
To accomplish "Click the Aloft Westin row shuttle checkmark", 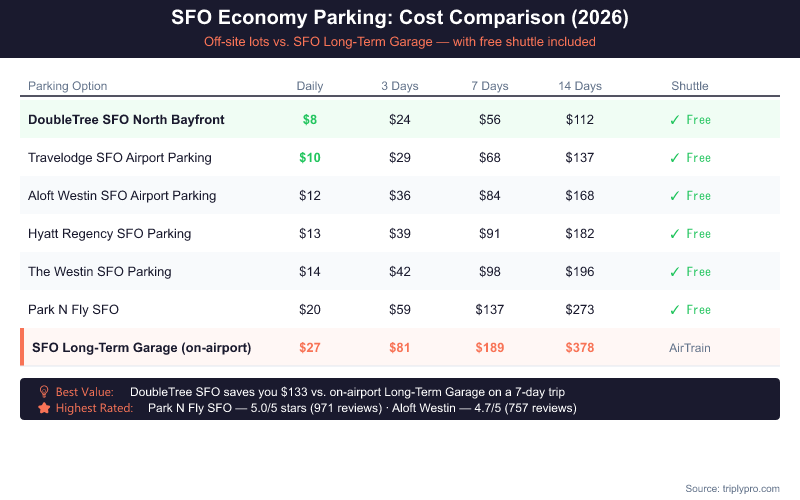I will coord(675,196).
